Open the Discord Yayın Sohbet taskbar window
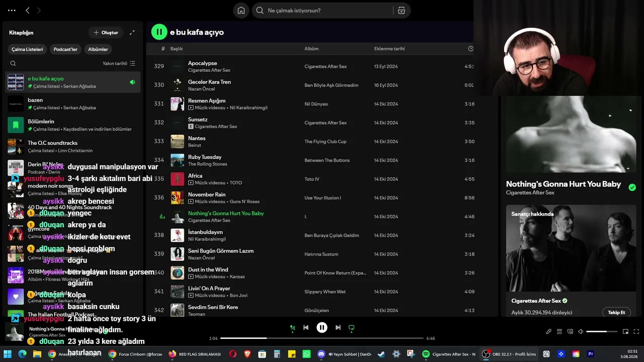 345,354
